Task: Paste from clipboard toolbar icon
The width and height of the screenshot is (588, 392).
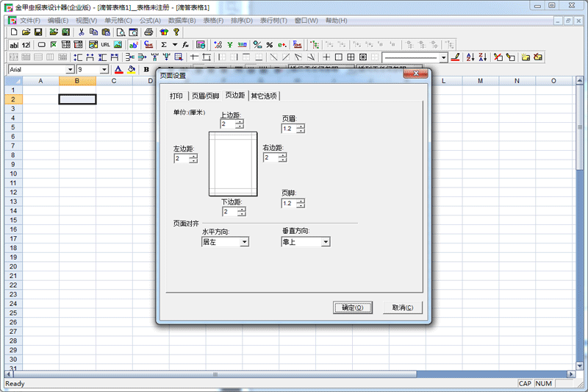Action: point(106,32)
